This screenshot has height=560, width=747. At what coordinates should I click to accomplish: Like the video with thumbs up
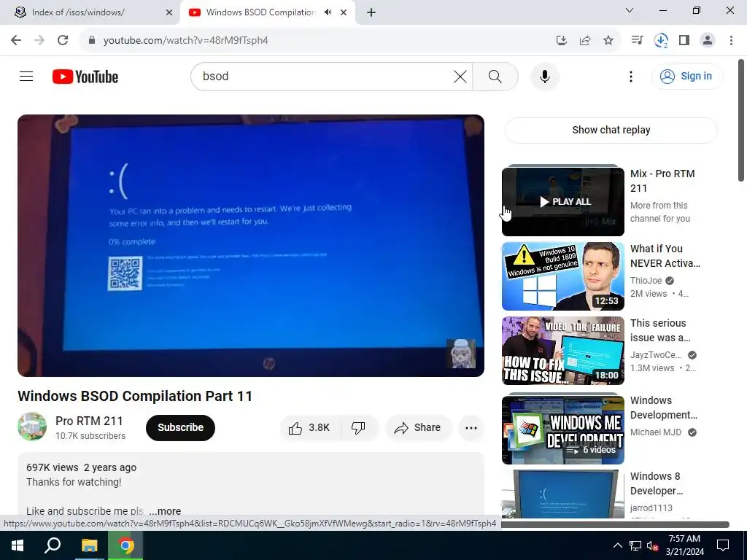310,427
